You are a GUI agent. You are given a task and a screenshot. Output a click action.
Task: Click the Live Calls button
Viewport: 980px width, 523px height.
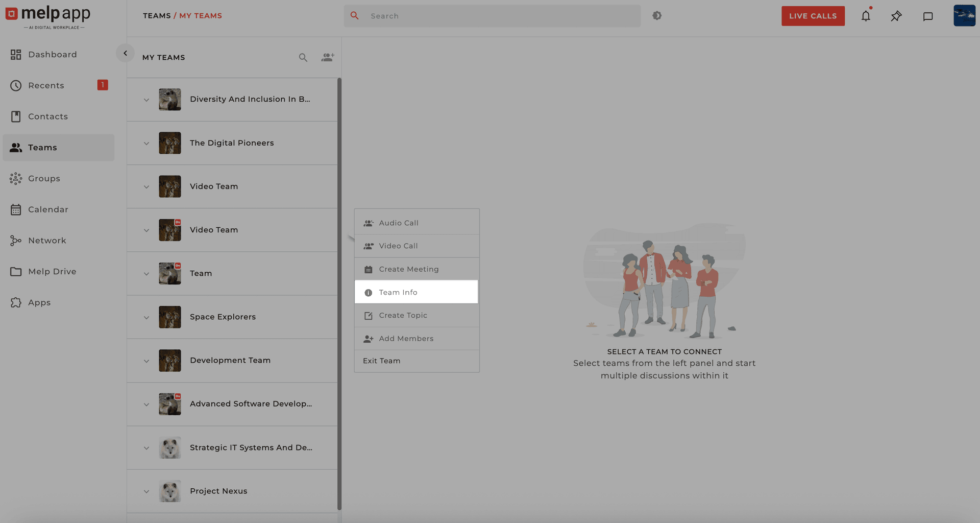tap(813, 16)
